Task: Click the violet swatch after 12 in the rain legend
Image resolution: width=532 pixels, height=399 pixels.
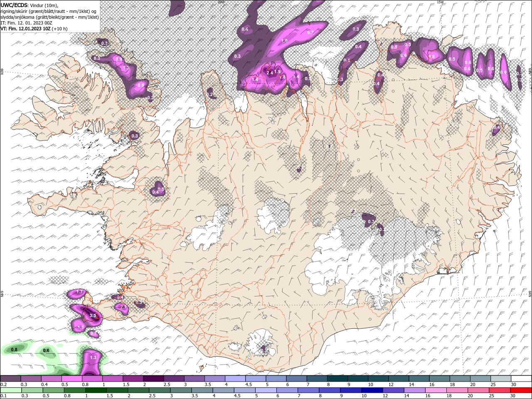Action: click(x=393, y=390)
